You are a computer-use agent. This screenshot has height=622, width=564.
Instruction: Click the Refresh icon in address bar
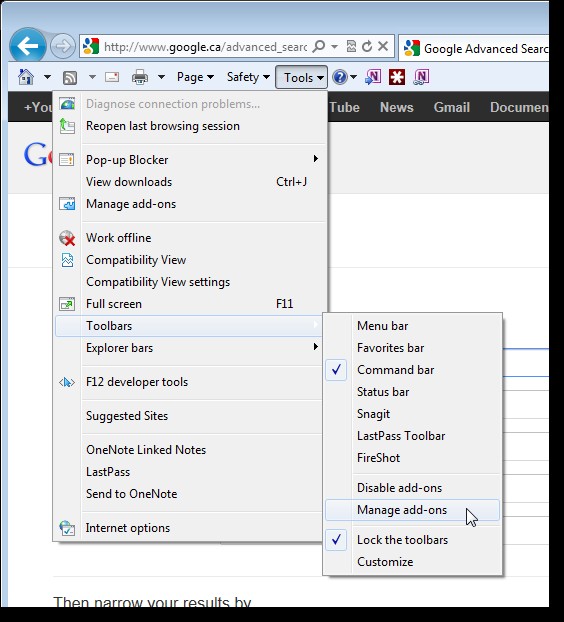point(367,46)
